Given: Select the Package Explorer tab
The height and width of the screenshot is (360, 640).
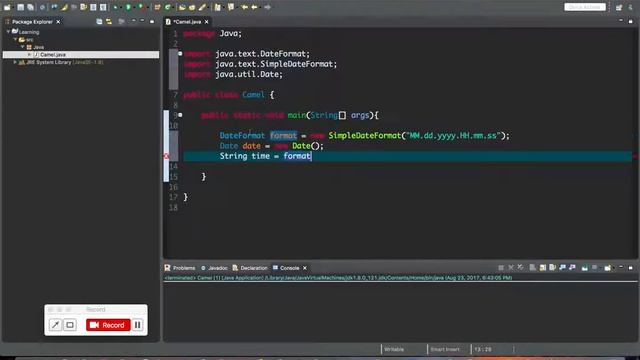Looking at the screenshot, I should point(32,22).
